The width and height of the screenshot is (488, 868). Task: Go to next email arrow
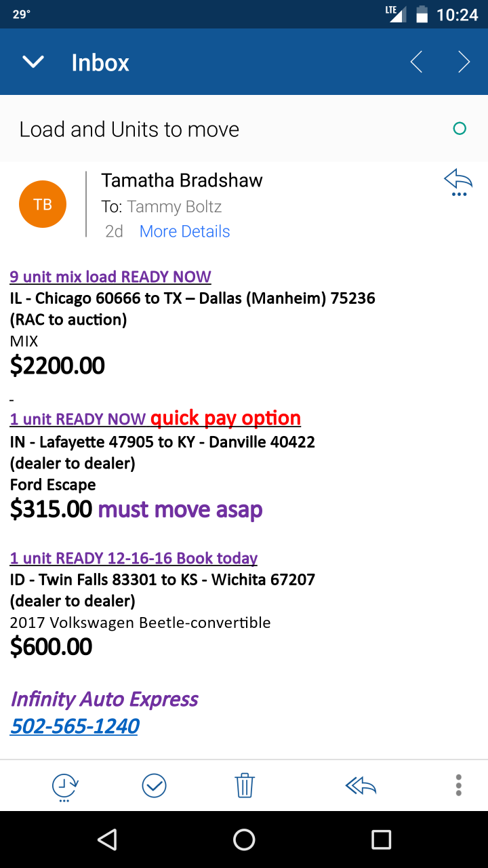click(x=464, y=62)
